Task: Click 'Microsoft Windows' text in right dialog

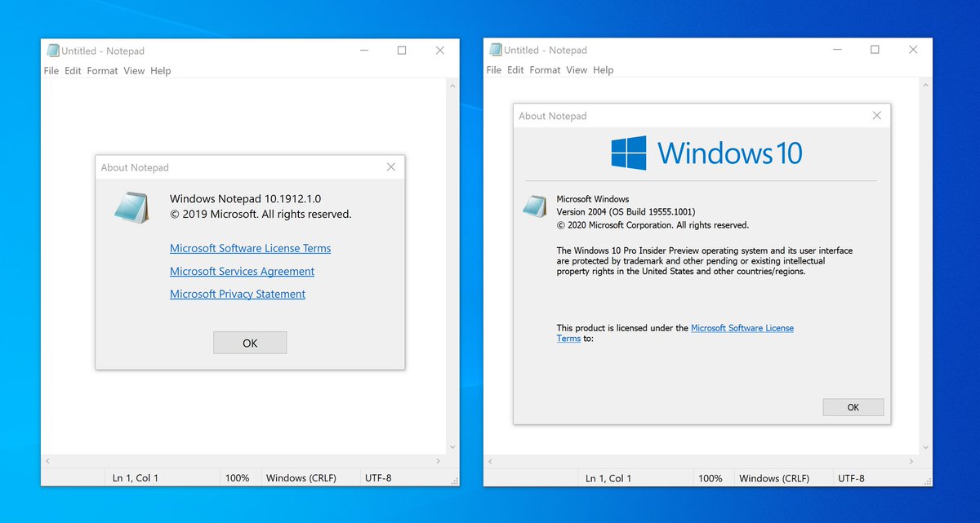Action: click(593, 199)
